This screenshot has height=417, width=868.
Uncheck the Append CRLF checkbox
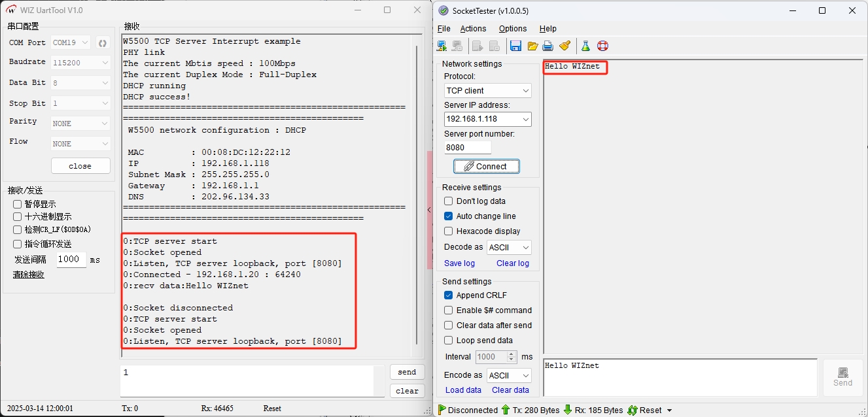tap(448, 295)
